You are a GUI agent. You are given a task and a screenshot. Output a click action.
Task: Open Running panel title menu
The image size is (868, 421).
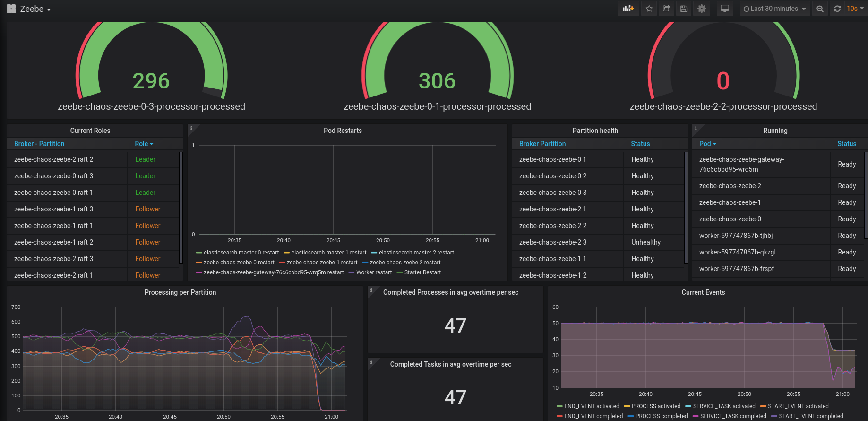[x=775, y=131]
